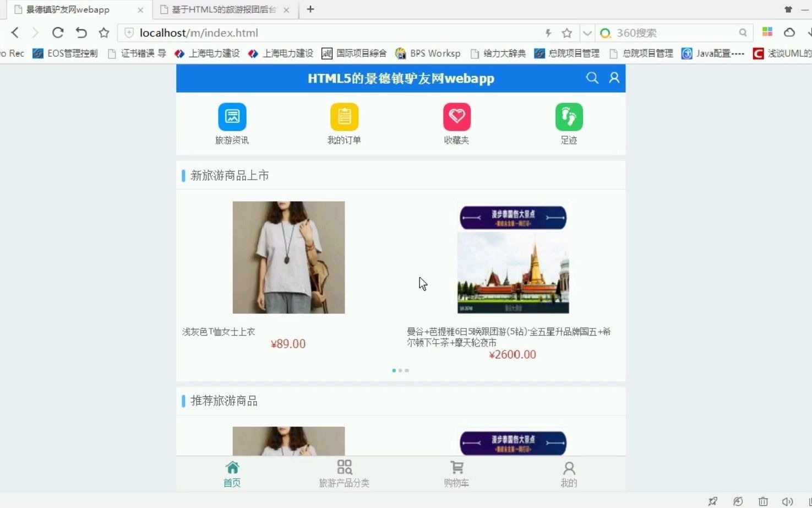Click the ¥89.00 price

pyautogui.click(x=288, y=344)
